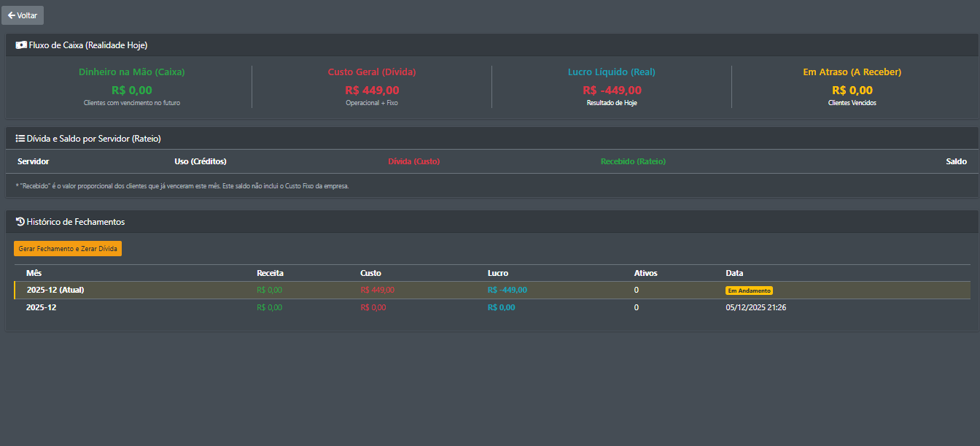Click the Ativos column header

point(645,273)
